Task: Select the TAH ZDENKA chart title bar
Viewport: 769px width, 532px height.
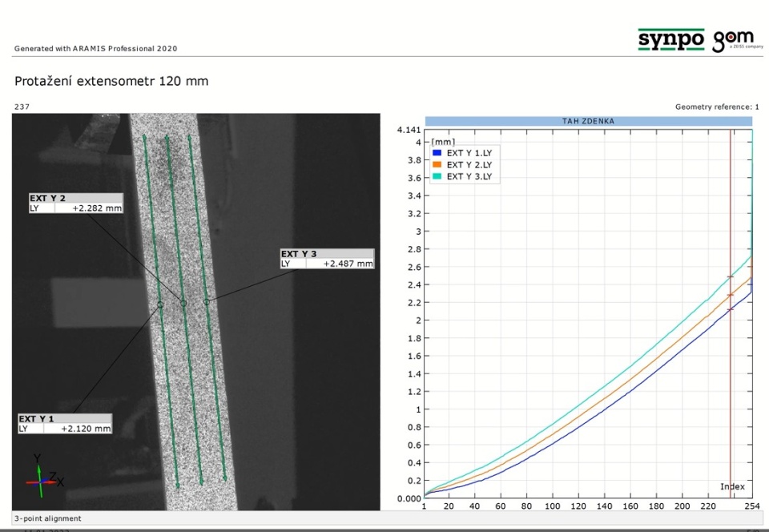Action: (588, 121)
